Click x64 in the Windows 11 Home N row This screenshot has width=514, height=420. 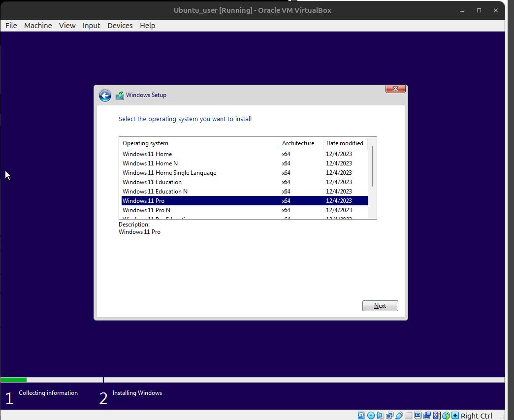pyautogui.click(x=286, y=163)
